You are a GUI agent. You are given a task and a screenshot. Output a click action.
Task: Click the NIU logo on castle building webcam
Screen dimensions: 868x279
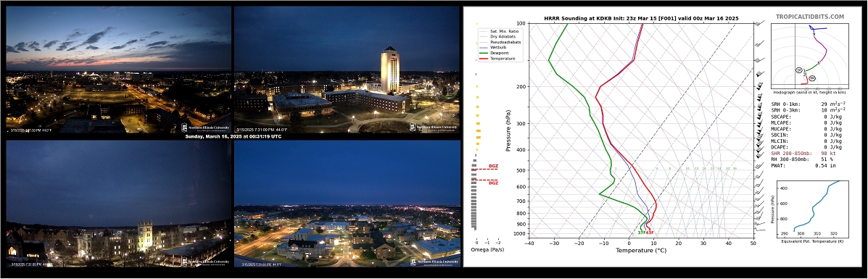click(x=205, y=261)
